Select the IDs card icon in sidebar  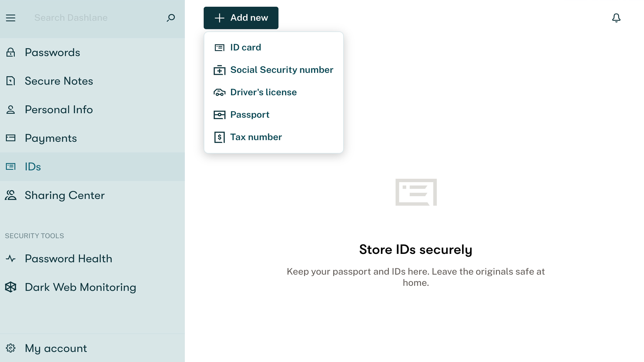pos(11,166)
